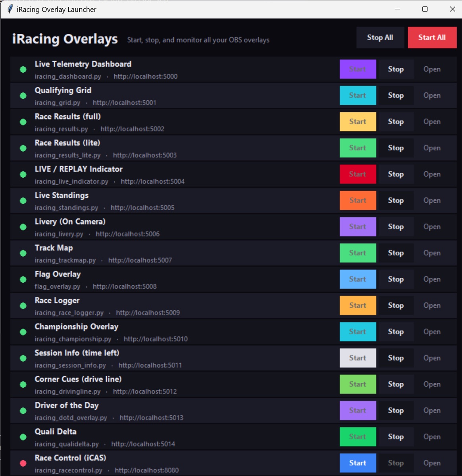This screenshot has width=462, height=476.
Task: Open the Live Standings overlay
Action: (x=432, y=201)
